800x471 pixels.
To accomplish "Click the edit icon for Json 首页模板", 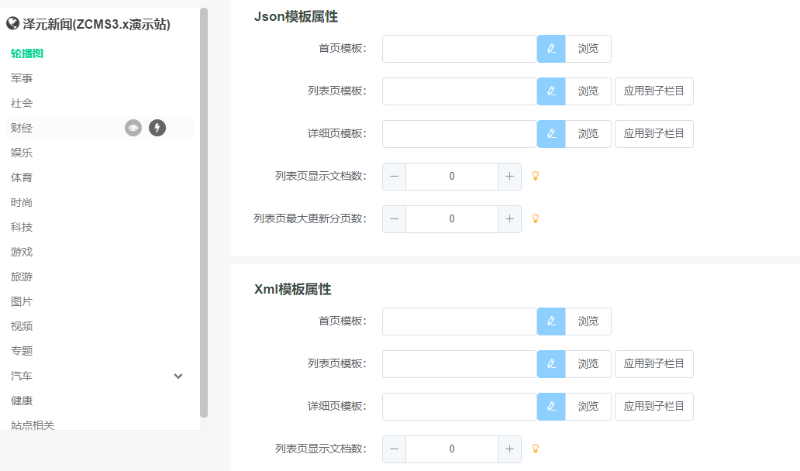I will 551,49.
